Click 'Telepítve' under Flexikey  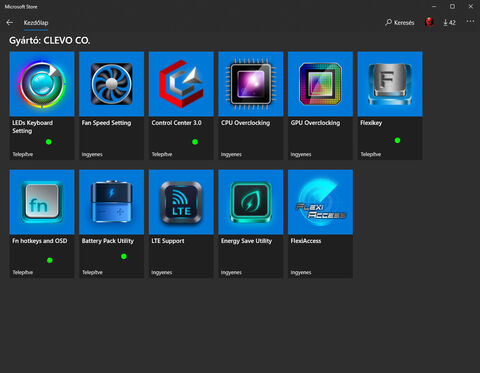[x=371, y=154]
